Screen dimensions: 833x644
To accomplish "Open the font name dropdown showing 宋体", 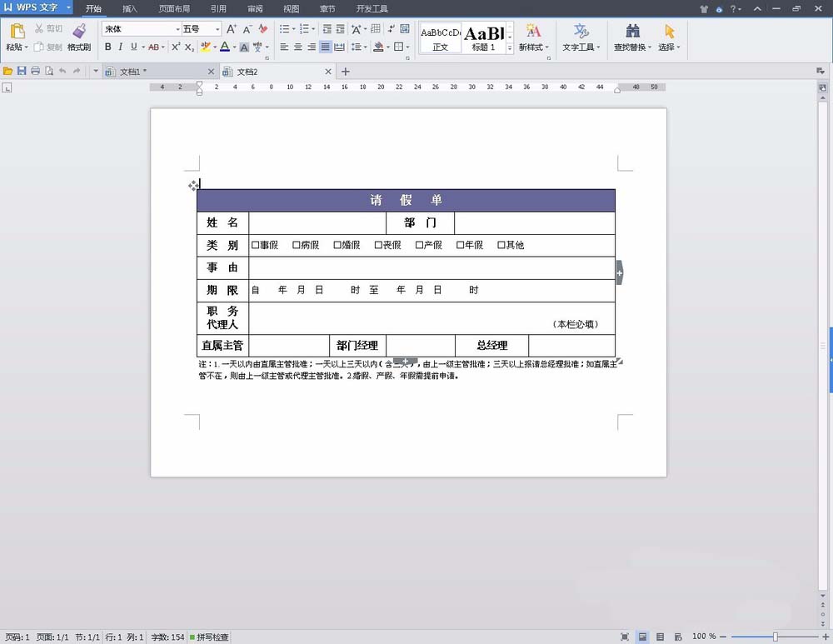I will pyautogui.click(x=177, y=28).
